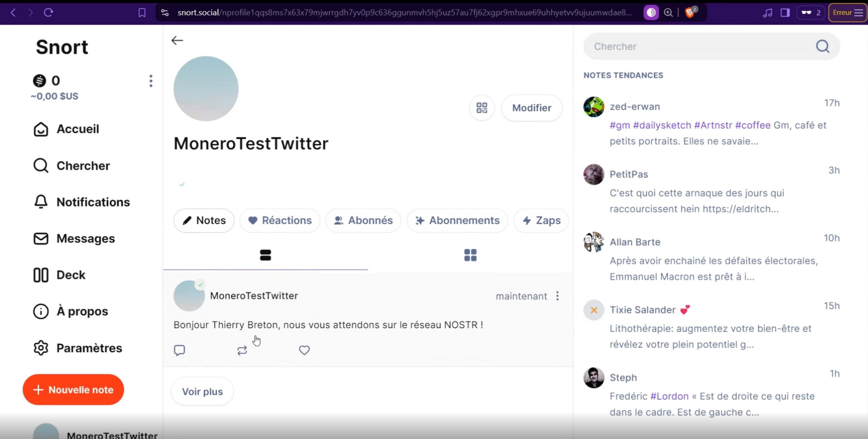
Task: Open À propos in the sidebar
Action: pos(70,311)
